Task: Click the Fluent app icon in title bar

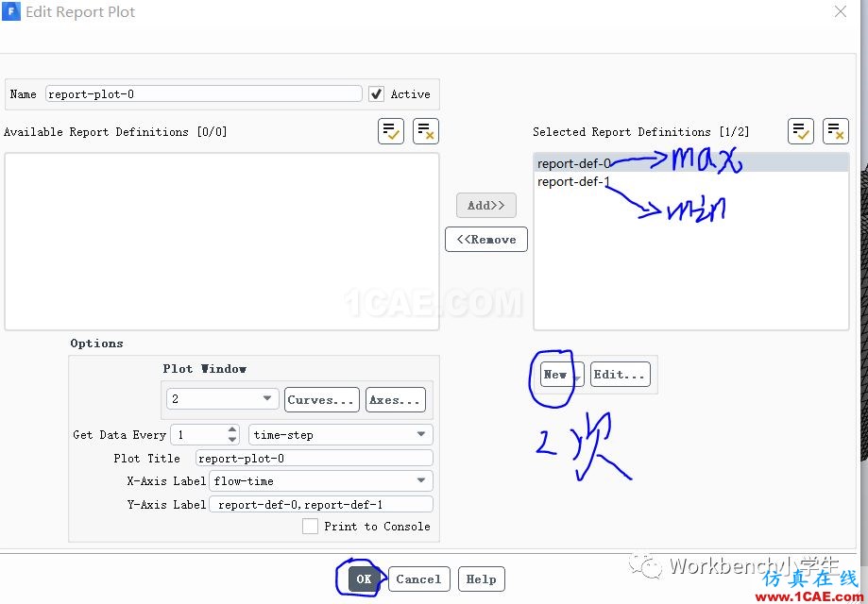Action: 10,11
